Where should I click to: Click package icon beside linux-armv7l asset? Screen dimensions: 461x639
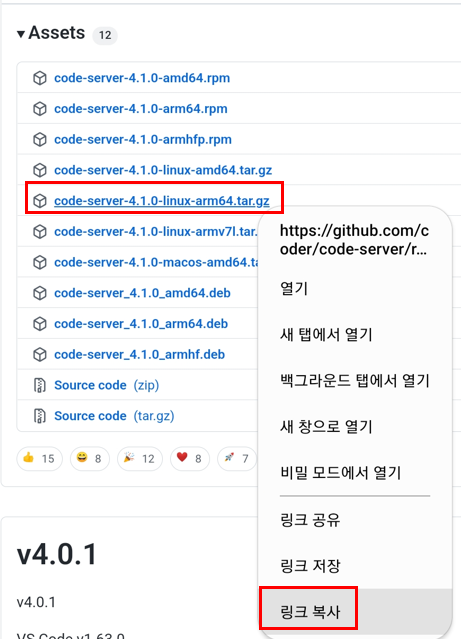click(40, 231)
